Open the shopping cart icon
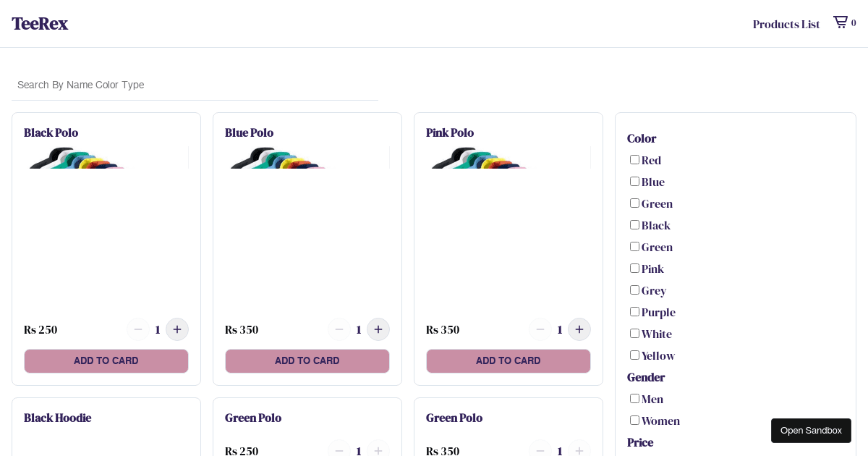The width and height of the screenshot is (868, 456). [x=840, y=22]
